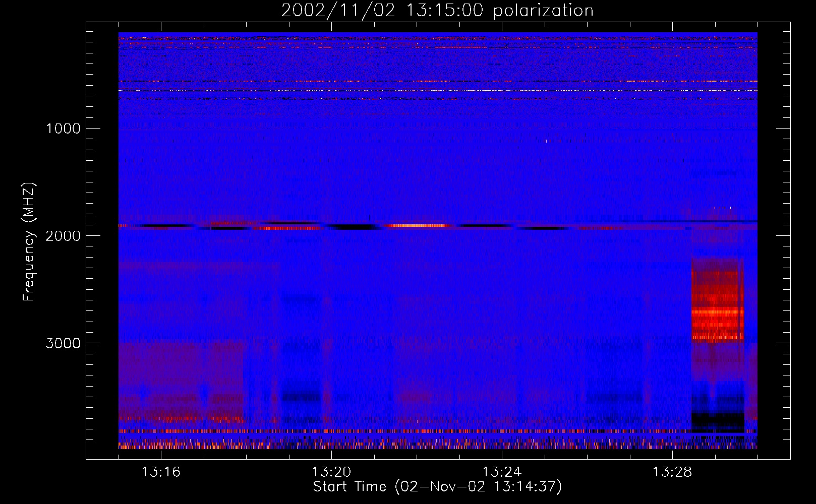
Task: Click the '13:20' time tick label
Action: 331,472
